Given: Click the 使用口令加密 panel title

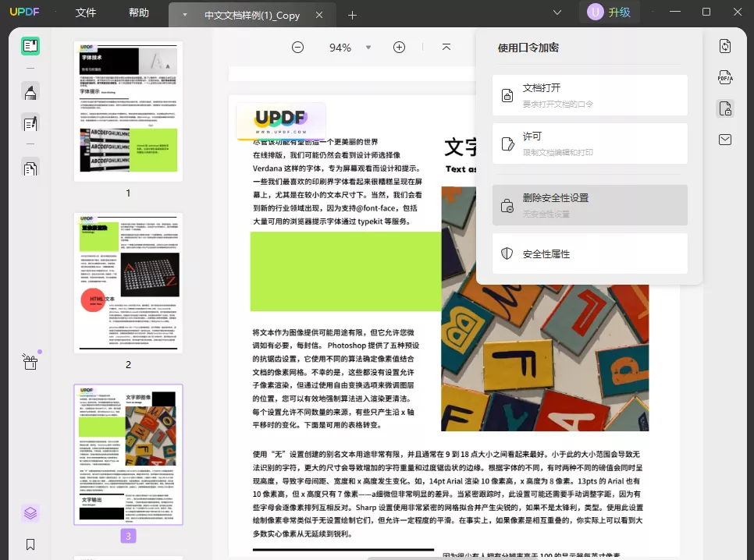Looking at the screenshot, I should click(x=528, y=48).
